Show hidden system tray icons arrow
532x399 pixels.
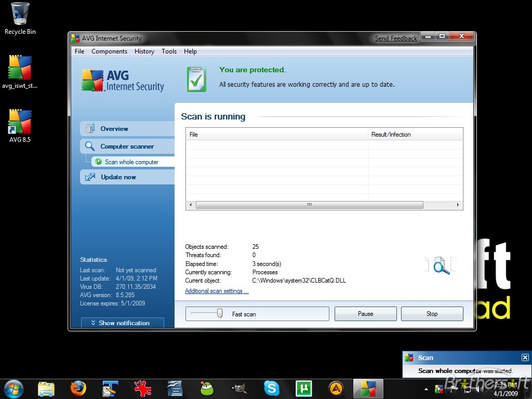426,389
